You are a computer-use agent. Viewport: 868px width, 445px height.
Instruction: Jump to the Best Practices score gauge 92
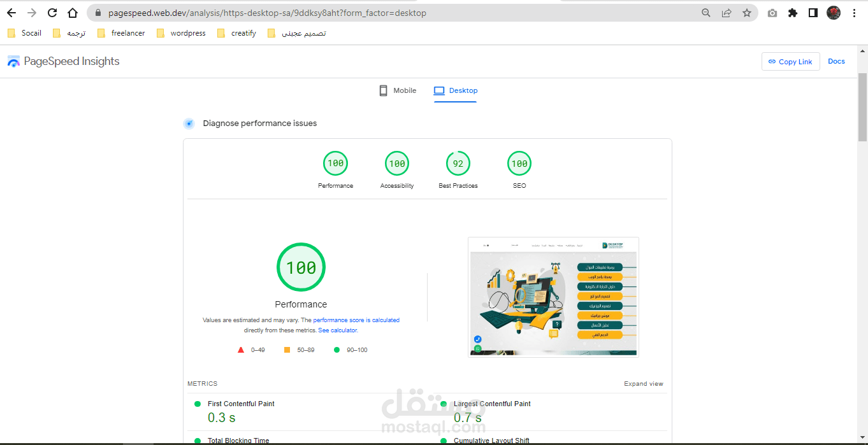tap(458, 164)
